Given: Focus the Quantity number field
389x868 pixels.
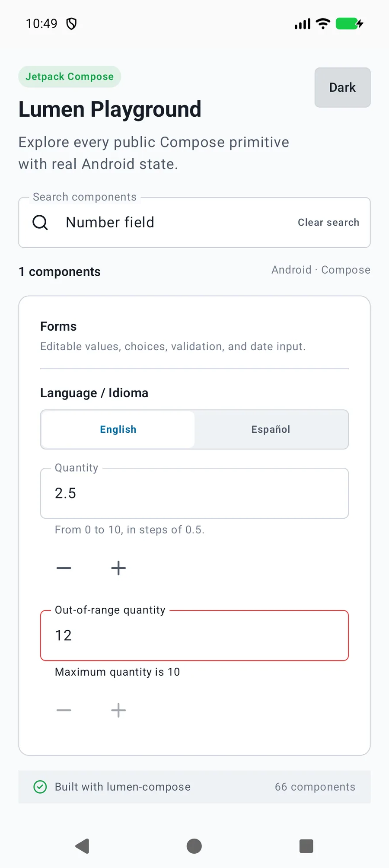Looking at the screenshot, I should click(x=194, y=493).
